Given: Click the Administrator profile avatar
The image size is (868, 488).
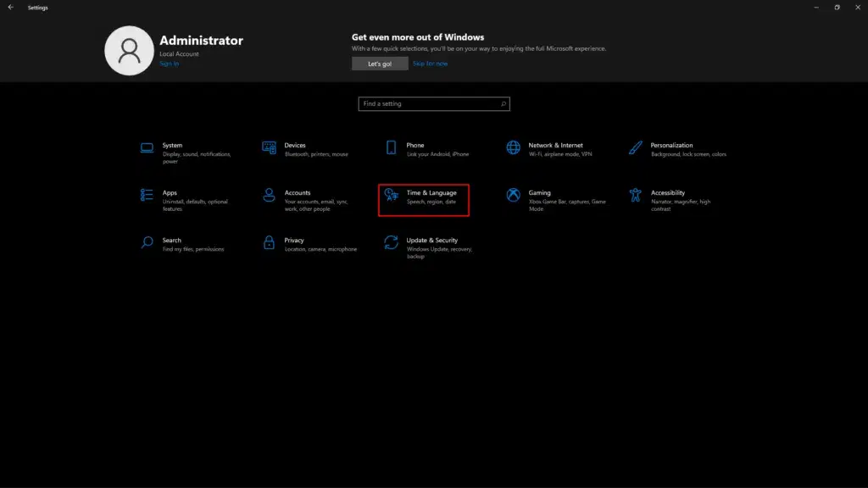Looking at the screenshot, I should (x=129, y=50).
